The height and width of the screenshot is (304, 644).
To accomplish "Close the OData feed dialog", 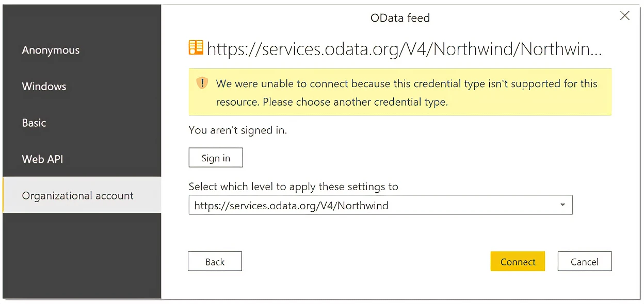I will 624,16.
